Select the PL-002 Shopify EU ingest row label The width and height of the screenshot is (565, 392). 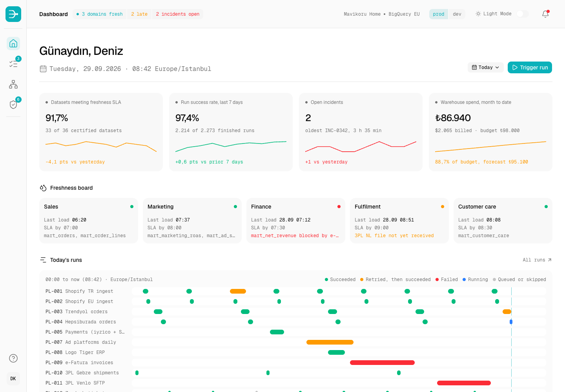pyautogui.click(x=79, y=301)
